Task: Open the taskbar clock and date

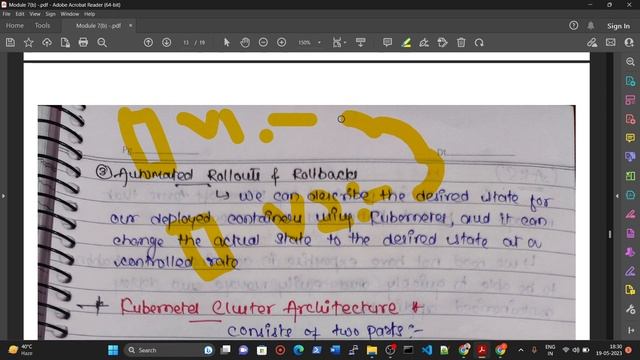Action: (x=608, y=350)
